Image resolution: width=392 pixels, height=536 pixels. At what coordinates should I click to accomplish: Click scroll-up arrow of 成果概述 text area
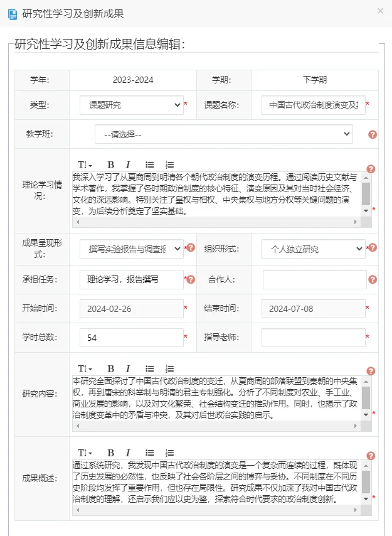(366, 466)
